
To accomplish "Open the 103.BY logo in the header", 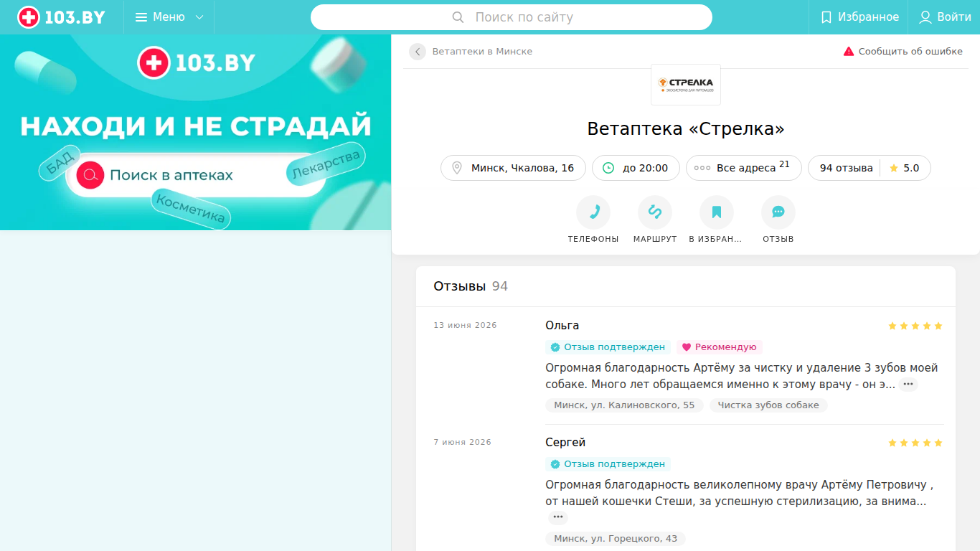I will [x=62, y=17].
